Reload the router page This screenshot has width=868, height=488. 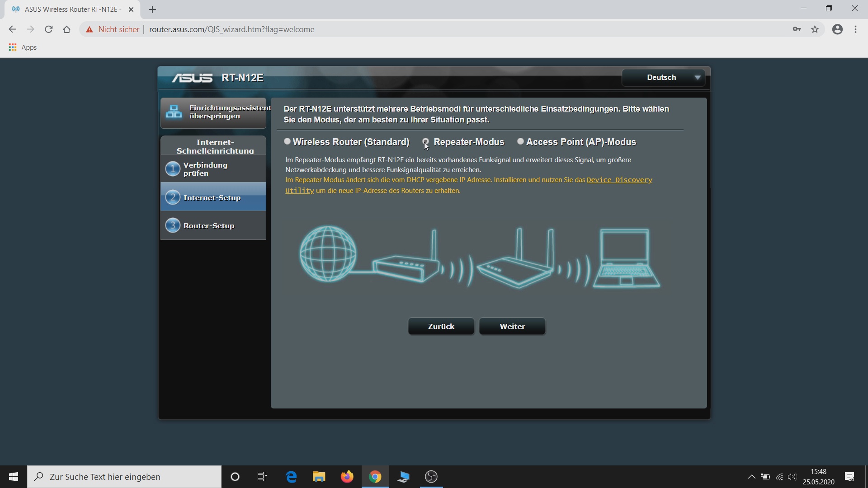pos(48,29)
